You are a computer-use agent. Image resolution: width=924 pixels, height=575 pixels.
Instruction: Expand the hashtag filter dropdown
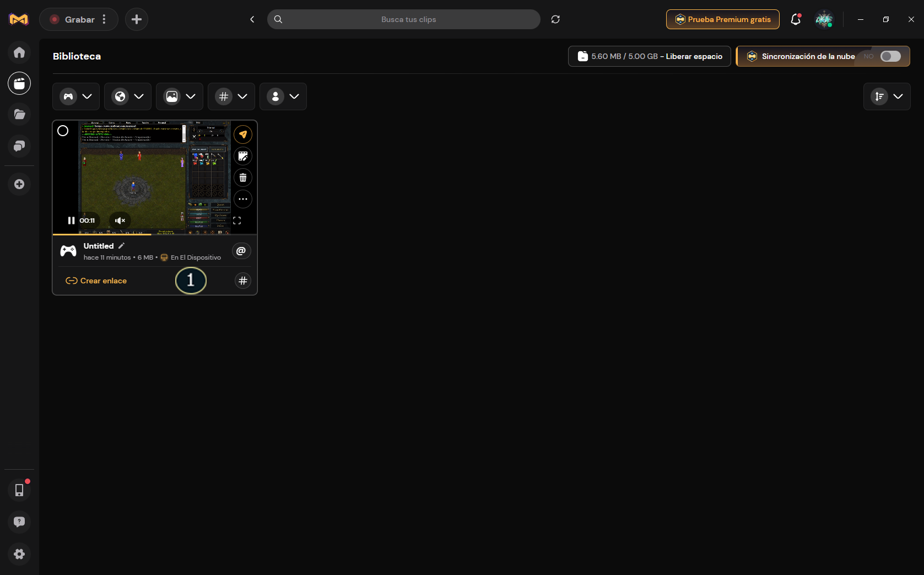[x=231, y=96]
